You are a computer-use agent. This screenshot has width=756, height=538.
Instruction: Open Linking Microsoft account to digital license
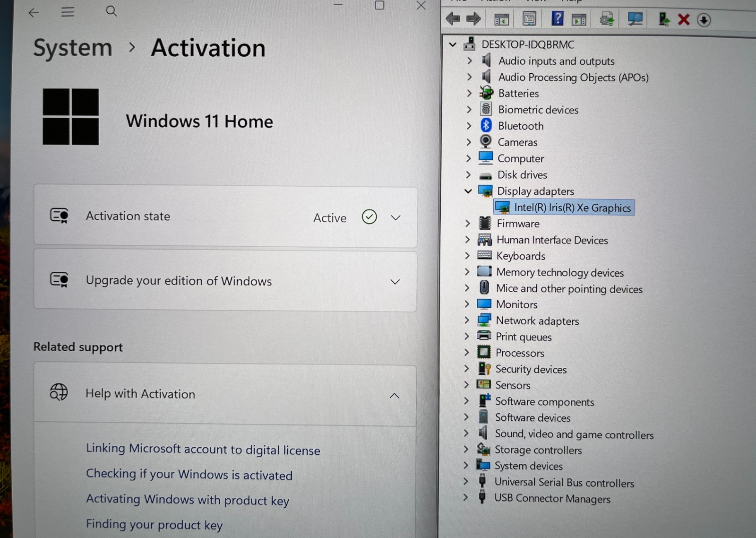[203, 449]
